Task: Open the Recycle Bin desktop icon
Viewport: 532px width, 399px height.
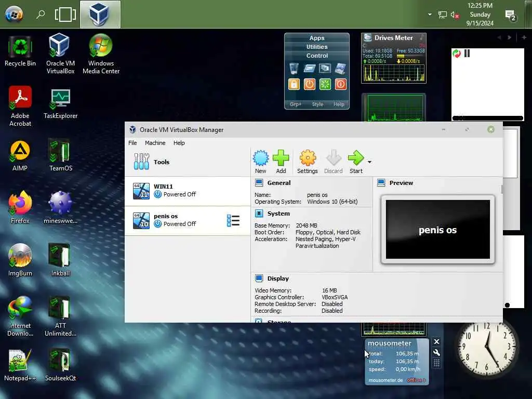Action: 20,51
